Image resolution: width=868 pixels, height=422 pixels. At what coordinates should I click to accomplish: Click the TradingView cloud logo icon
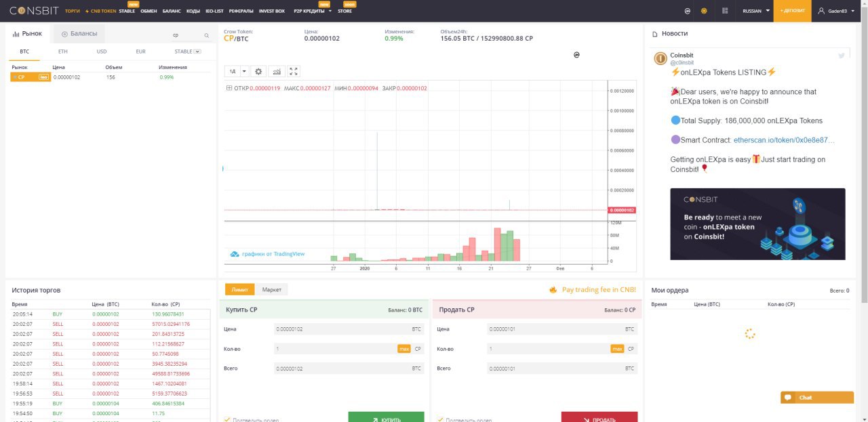point(235,254)
